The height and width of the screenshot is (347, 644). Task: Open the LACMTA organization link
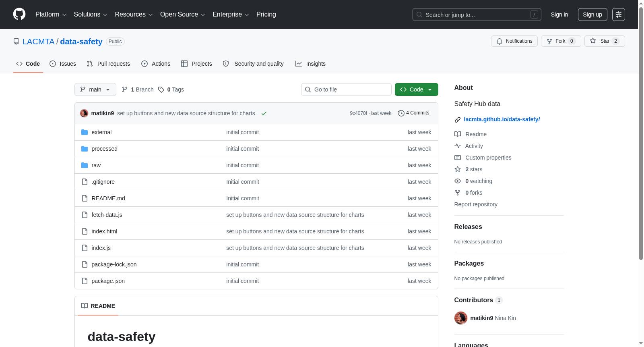click(38, 42)
